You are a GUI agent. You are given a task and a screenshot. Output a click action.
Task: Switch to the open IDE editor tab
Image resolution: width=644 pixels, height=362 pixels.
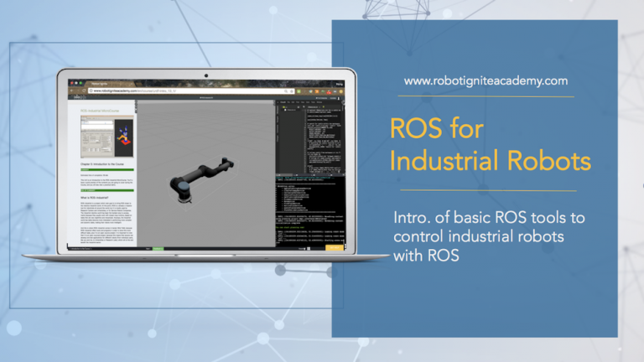[313, 107]
